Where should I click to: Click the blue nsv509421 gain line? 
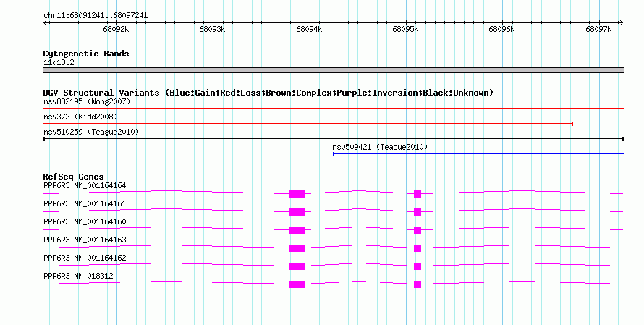point(478,154)
